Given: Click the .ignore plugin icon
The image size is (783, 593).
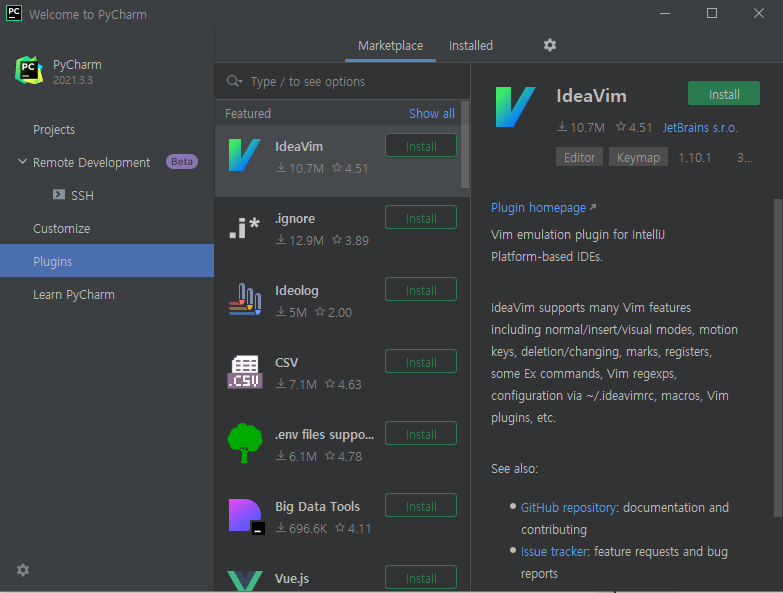Looking at the screenshot, I should click(244, 228).
